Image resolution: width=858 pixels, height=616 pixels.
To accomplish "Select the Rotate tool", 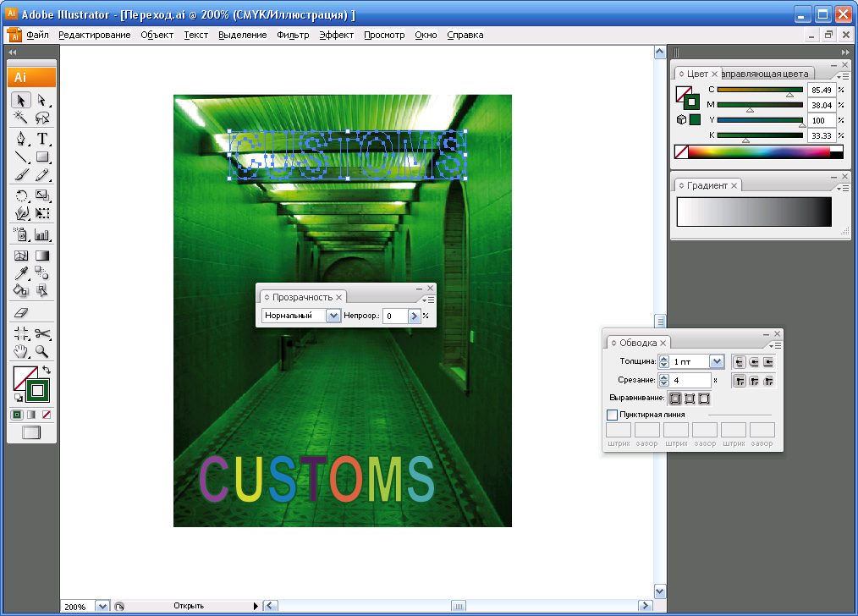I will coord(21,195).
